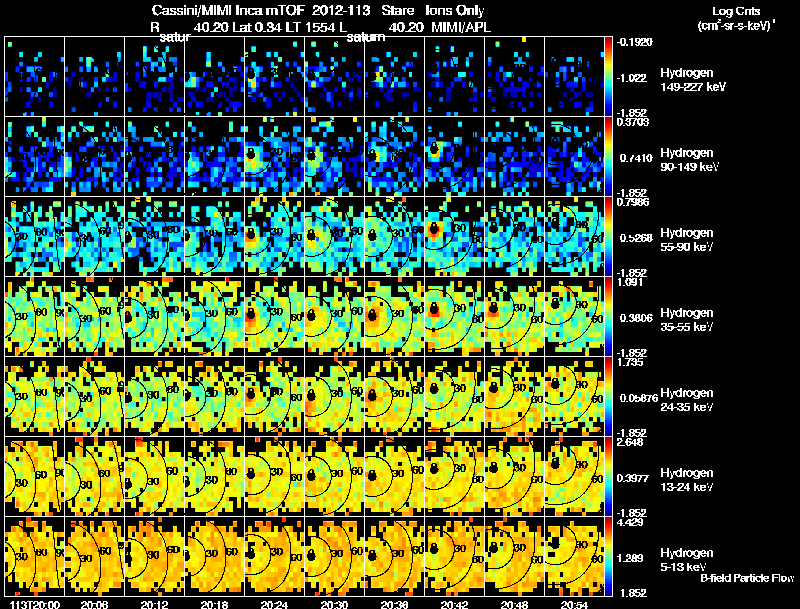Image resolution: width=800 pixels, height=609 pixels.
Task: Select the '1.289' color bar value
Action: [630, 558]
